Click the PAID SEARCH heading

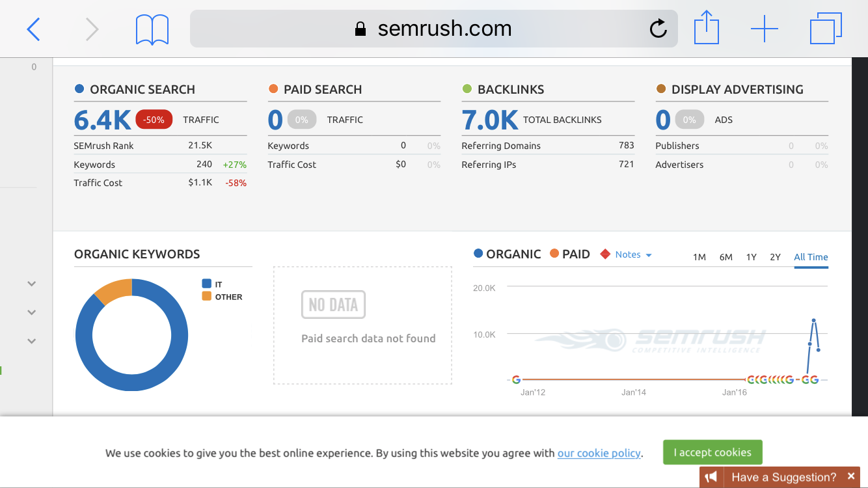323,89
